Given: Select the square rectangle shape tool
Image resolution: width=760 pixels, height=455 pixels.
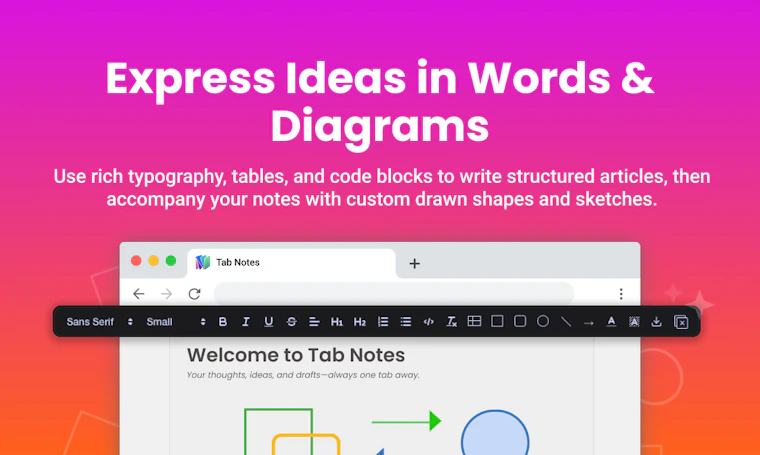Looking at the screenshot, I should 497,321.
